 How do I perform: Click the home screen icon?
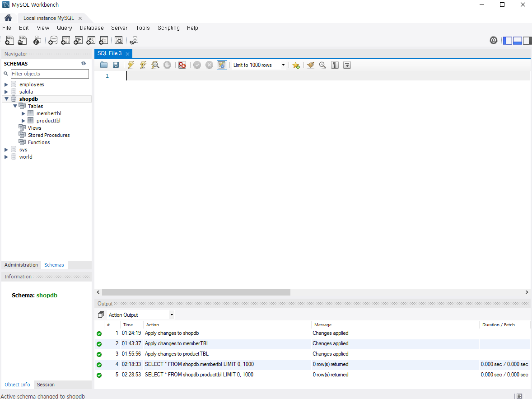coord(8,18)
